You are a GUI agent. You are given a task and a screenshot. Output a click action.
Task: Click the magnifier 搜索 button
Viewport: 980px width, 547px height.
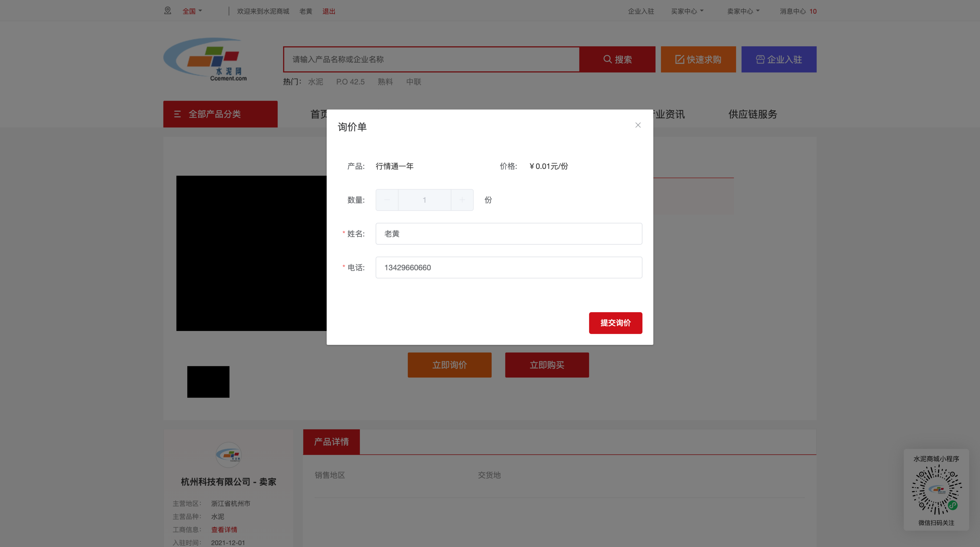(x=617, y=59)
